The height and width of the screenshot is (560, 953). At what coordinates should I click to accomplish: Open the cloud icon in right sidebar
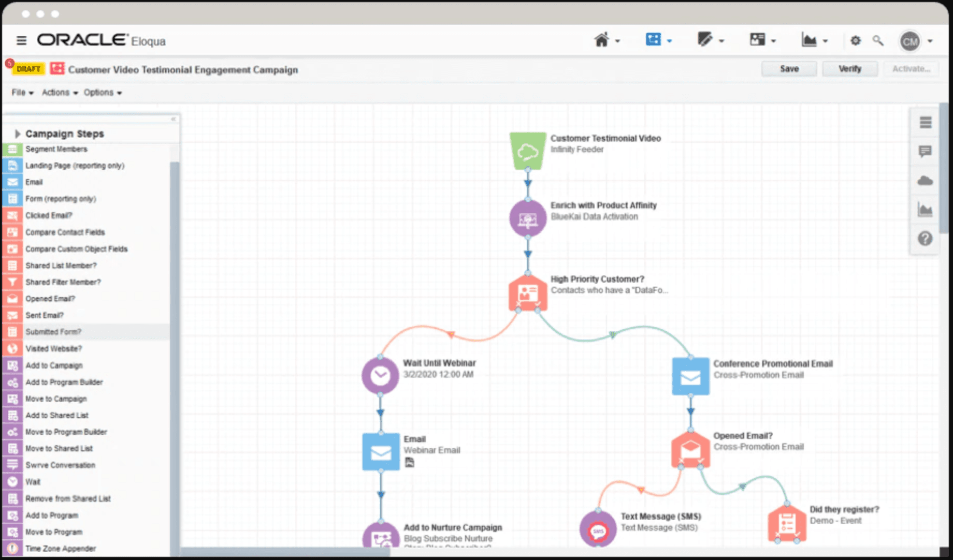pos(925,181)
